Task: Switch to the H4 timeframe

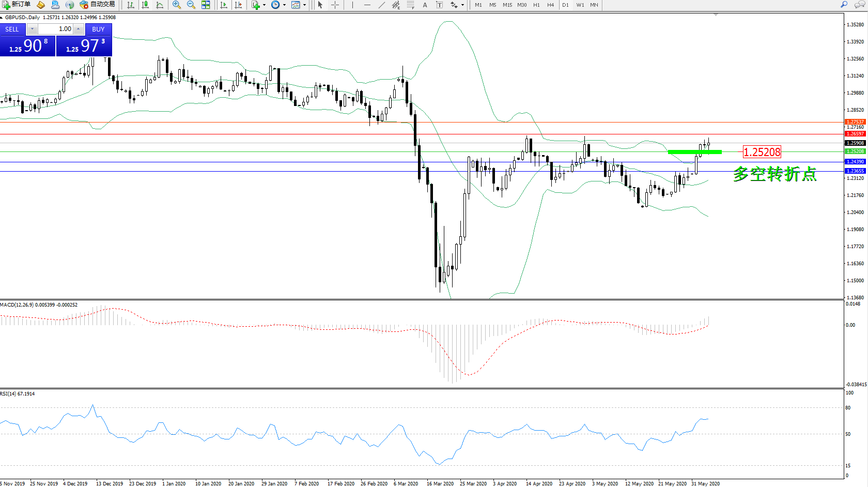Action: (x=551, y=5)
